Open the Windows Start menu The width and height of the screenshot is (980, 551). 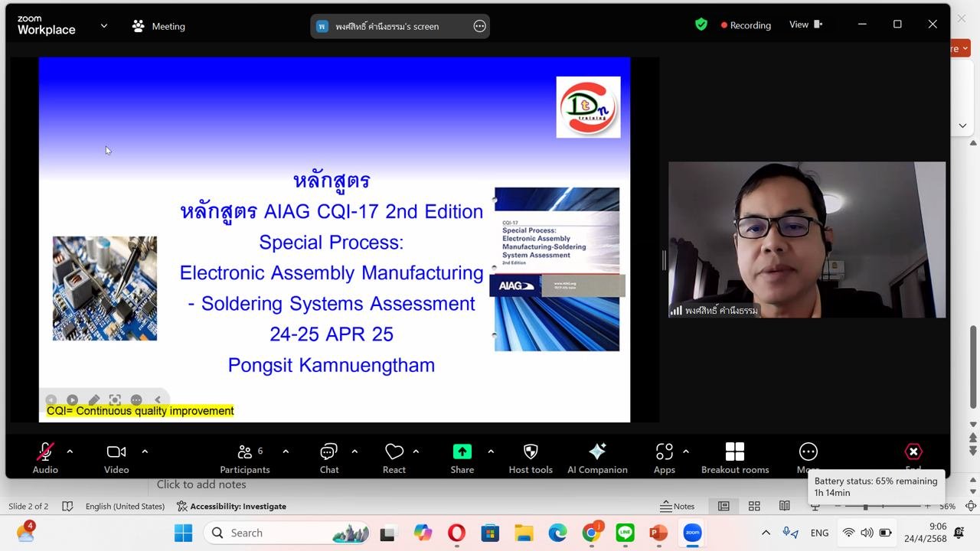click(x=184, y=533)
